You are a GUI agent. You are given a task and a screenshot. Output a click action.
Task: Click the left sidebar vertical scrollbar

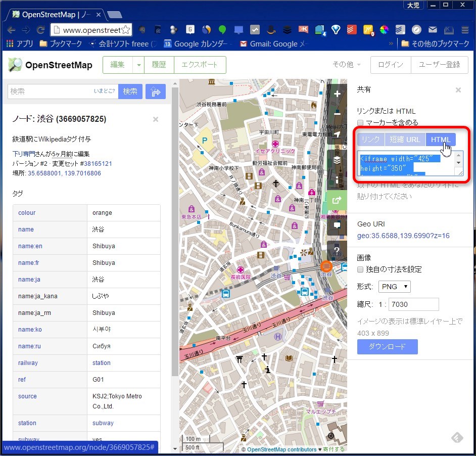(x=175, y=231)
